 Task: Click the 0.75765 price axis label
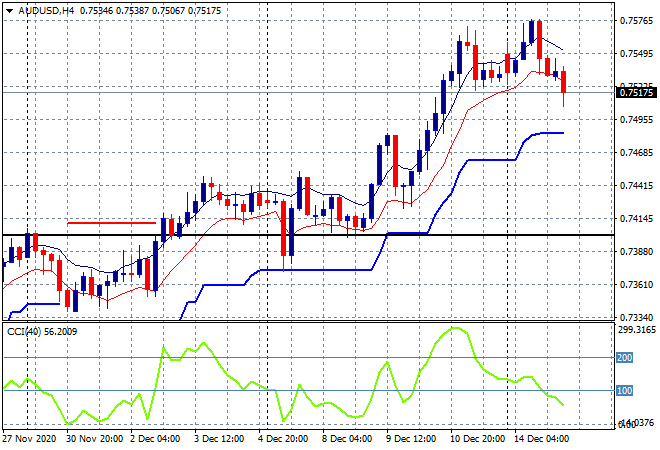(636, 21)
